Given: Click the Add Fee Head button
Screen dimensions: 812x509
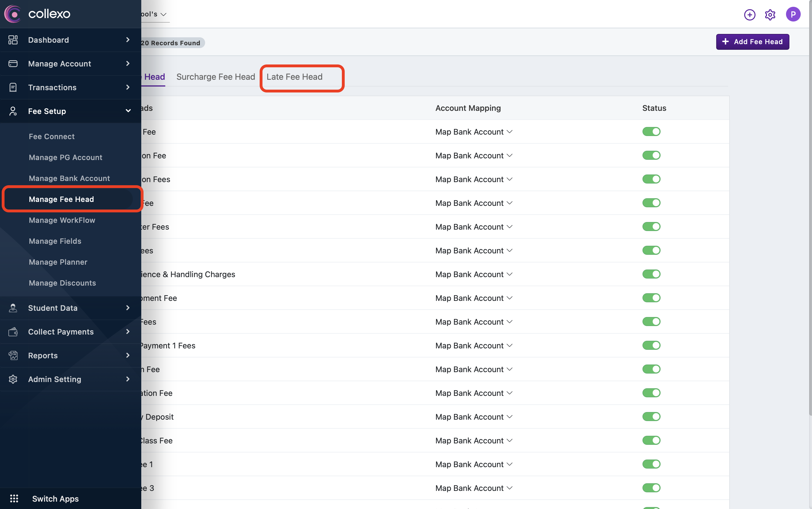Looking at the screenshot, I should pyautogui.click(x=752, y=42).
